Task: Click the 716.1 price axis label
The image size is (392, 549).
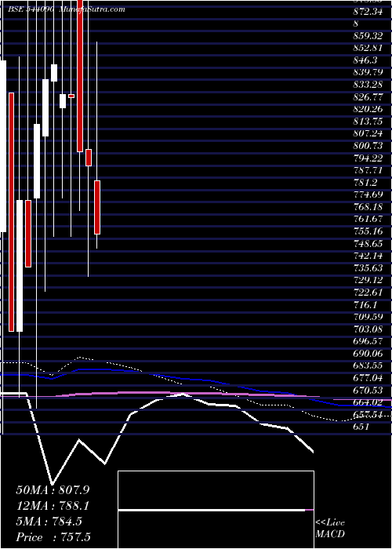Action: point(365,304)
